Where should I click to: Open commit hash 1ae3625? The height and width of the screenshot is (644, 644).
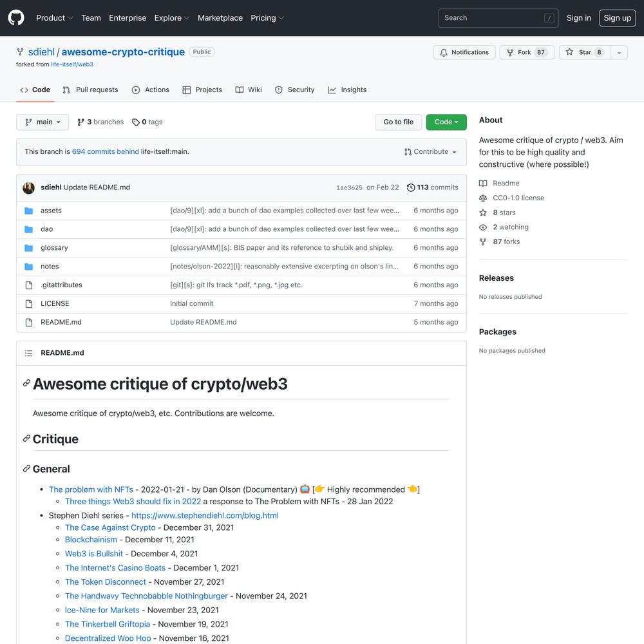(x=349, y=187)
